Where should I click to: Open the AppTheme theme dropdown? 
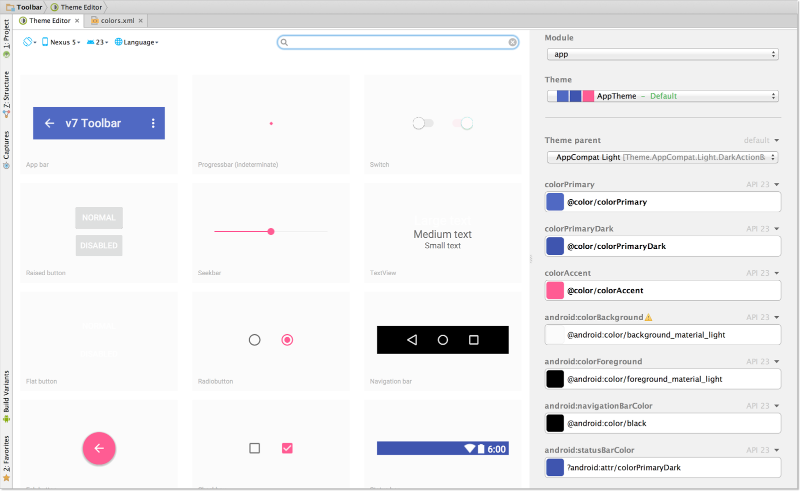click(662, 96)
